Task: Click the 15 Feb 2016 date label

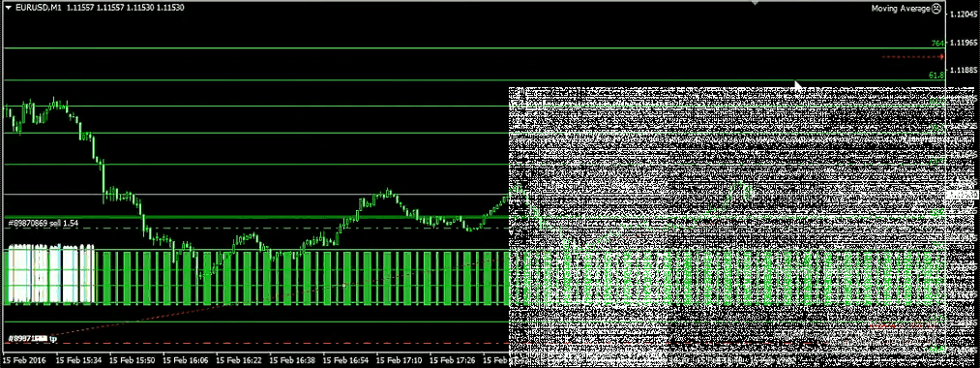Action: (24, 361)
